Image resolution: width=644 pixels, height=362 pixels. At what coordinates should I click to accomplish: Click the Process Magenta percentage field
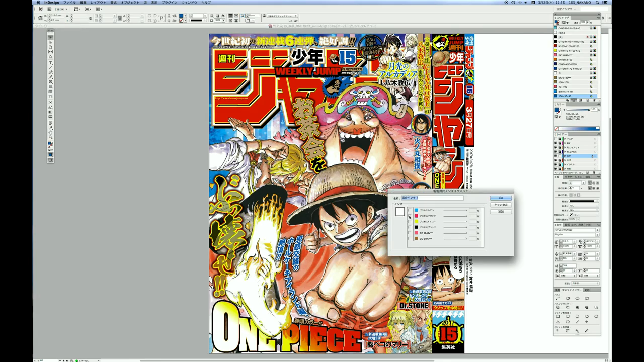coord(473,216)
